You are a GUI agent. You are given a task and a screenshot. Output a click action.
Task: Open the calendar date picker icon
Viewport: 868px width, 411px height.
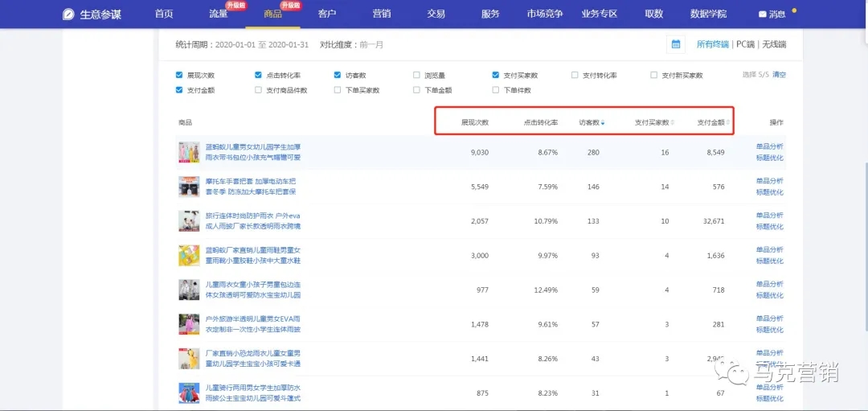click(x=676, y=44)
